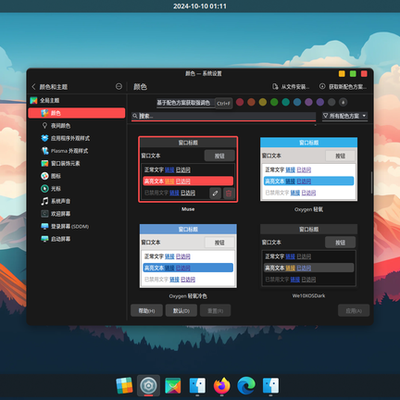Screen dimensions: 400x400
Task: Click 获取新配色方案... get new schemes
Action: (343, 87)
